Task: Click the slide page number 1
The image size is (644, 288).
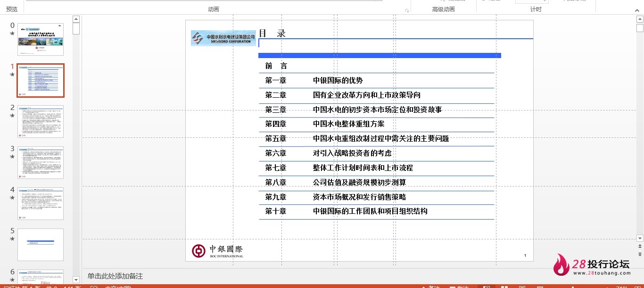Action: pyautogui.click(x=525, y=255)
